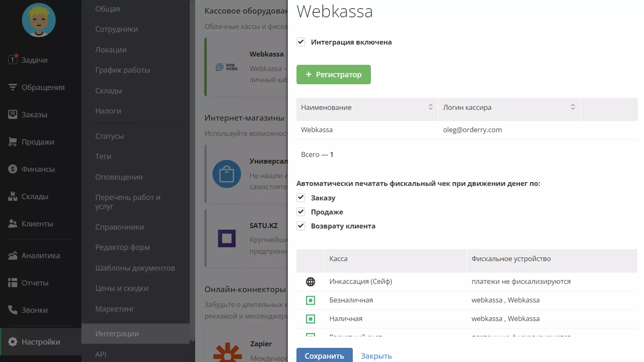This screenshot has height=362, width=644.
Task: Open Шаблоны документов settings section
Action: coord(135,268)
